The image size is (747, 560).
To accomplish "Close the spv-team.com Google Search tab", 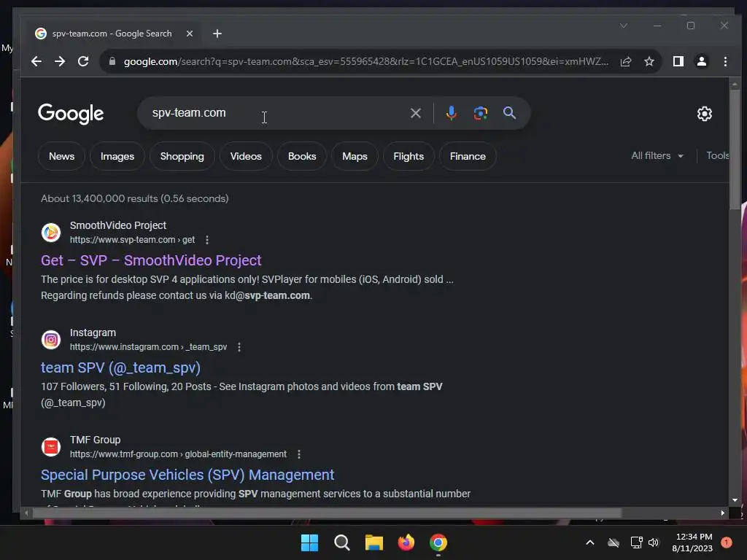I will pyautogui.click(x=190, y=34).
